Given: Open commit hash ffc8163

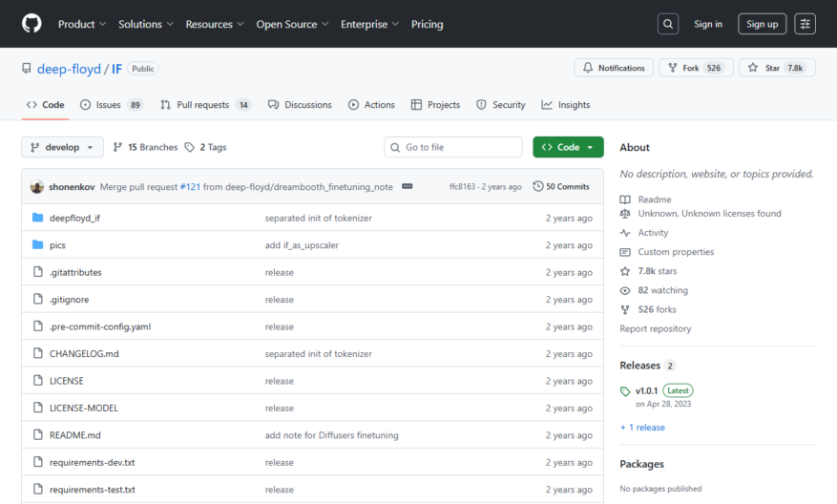Looking at the screenshot, I should 462,187.
